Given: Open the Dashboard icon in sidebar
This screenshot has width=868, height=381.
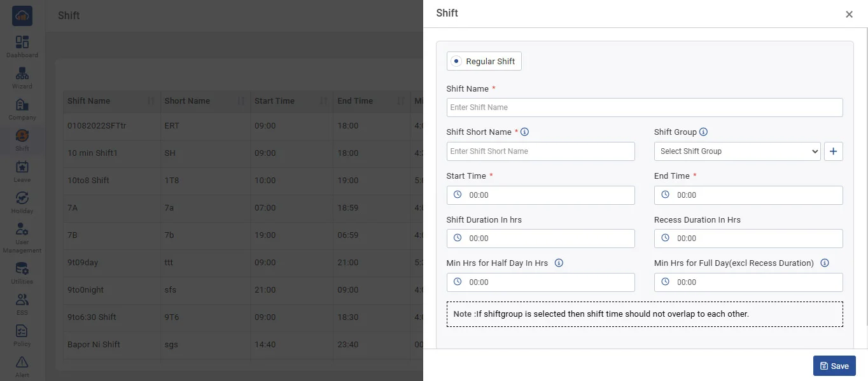Looking at the screenshot, I should (22, 43).
